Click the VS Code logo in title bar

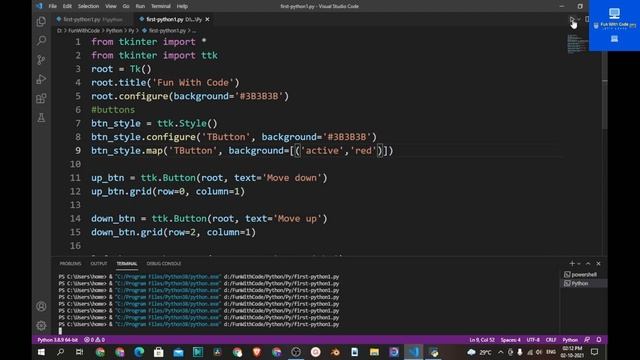pyautogui.click(x=39, y=6)
